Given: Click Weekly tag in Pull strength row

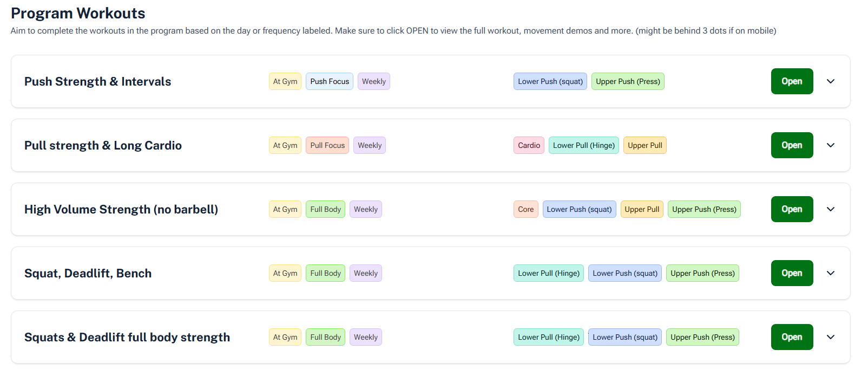Looking at the screenshot, I should tap(369, 145).
